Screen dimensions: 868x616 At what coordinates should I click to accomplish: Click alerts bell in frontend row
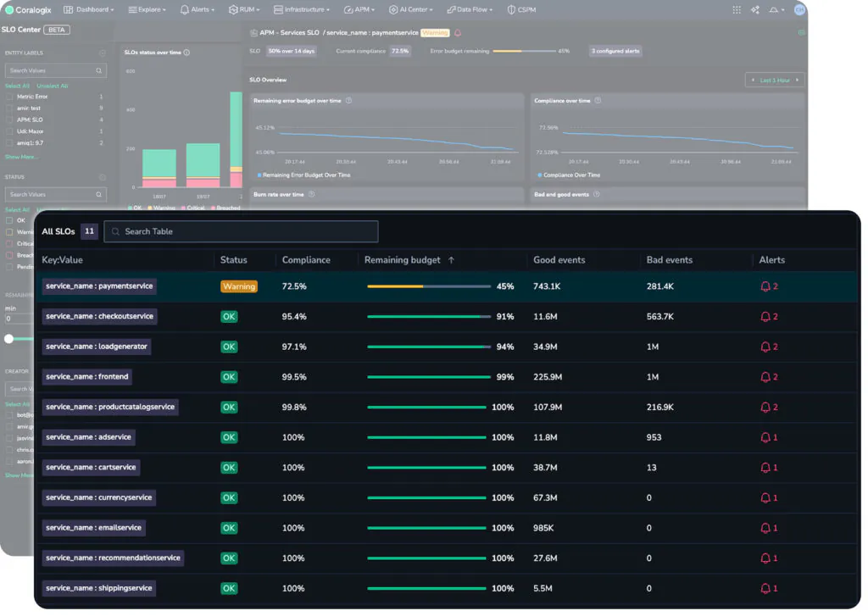(x=765, y=377)
